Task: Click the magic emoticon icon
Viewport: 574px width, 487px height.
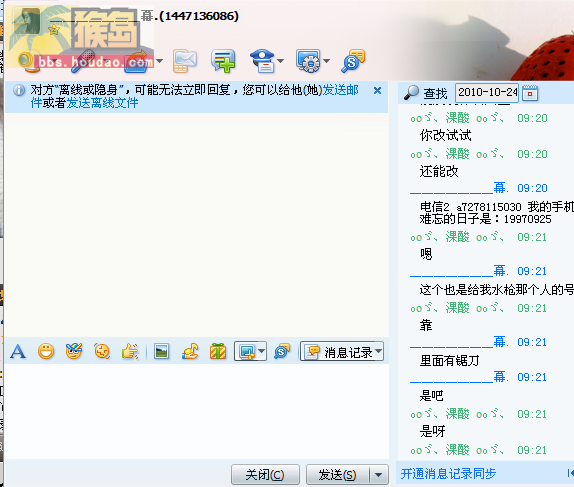Action: (74, 351)
